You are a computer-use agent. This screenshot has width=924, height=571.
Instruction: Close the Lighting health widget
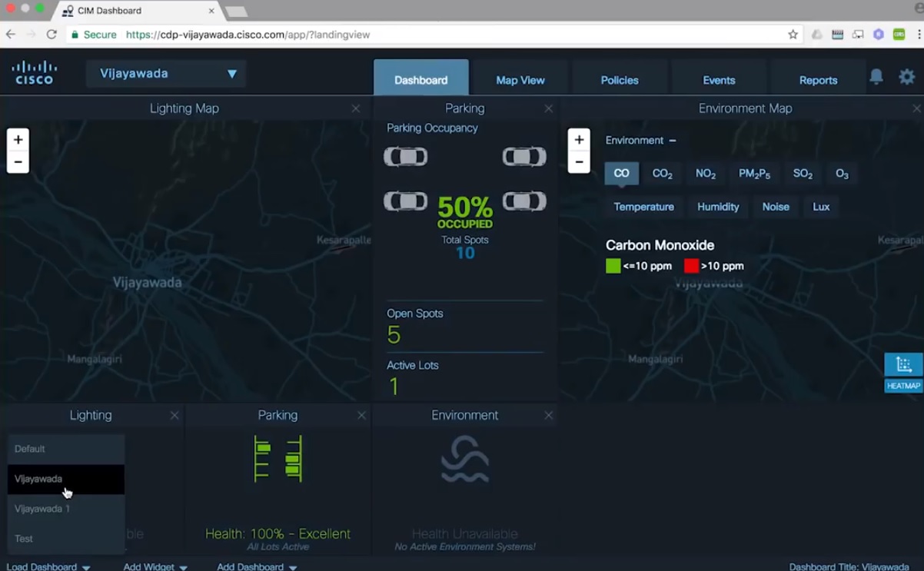click(x=174, y=415)
